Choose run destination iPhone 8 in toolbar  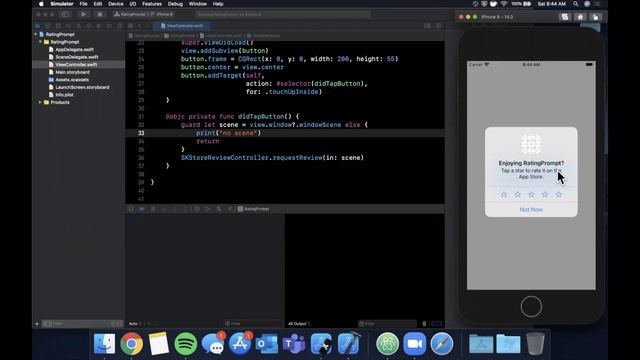(163, 14)
